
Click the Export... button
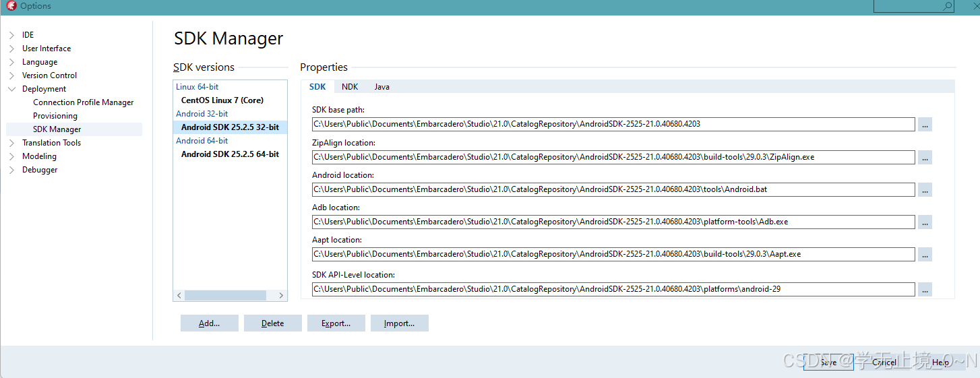pos(336,323)
